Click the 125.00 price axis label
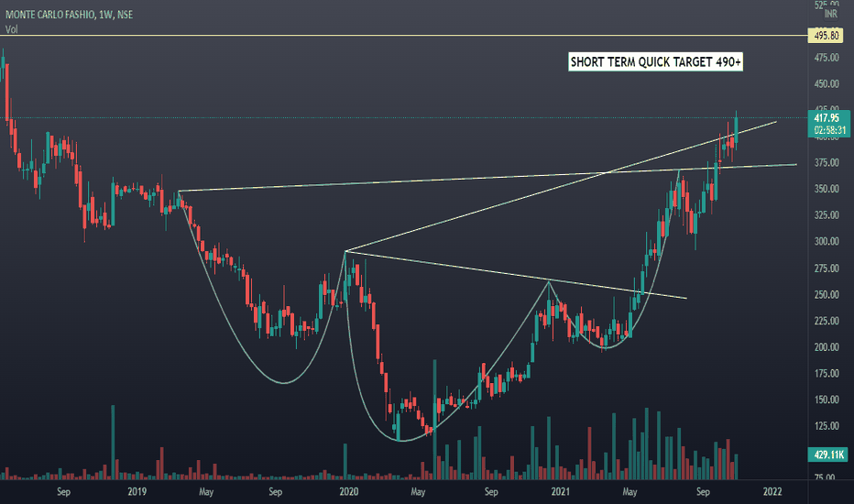The image size is (854, 504). point(827,426)
